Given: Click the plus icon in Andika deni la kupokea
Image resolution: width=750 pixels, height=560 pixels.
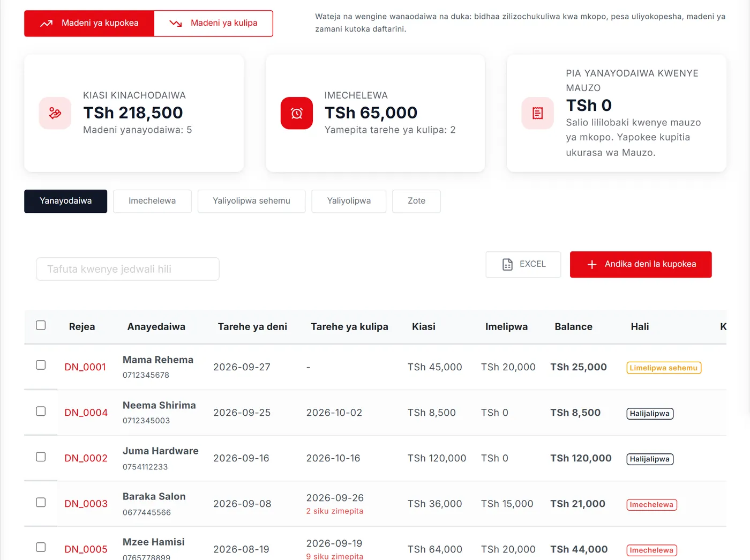Looking at the screenshot, I should pos(592,264).
